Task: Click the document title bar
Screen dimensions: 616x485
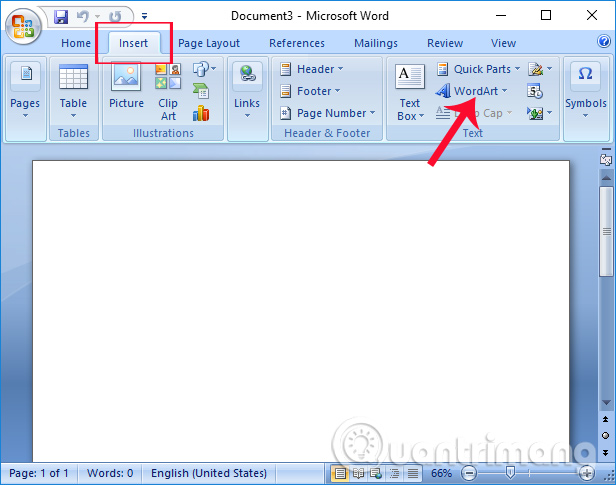Action: point(310,16)
